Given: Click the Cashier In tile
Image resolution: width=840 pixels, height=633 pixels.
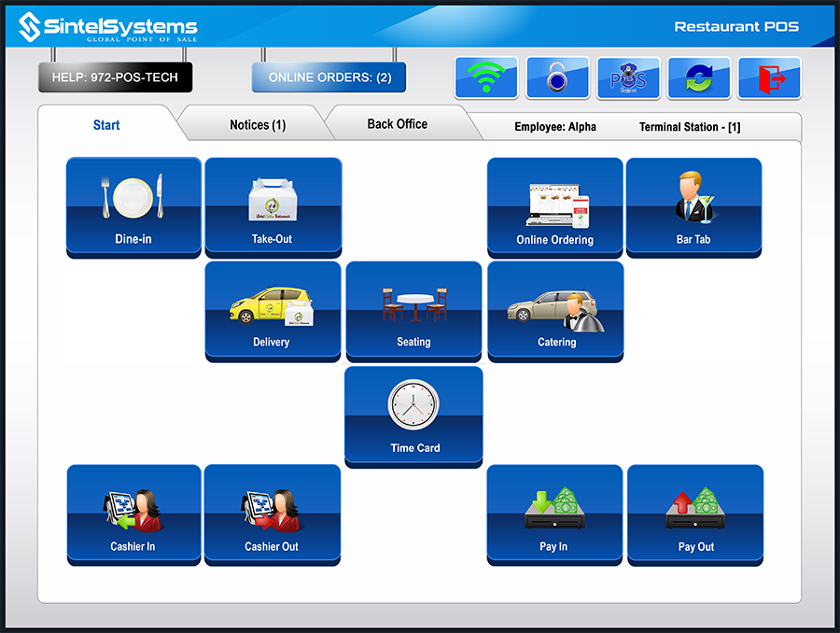Looking at the screenshot, I should pos(133,514).
